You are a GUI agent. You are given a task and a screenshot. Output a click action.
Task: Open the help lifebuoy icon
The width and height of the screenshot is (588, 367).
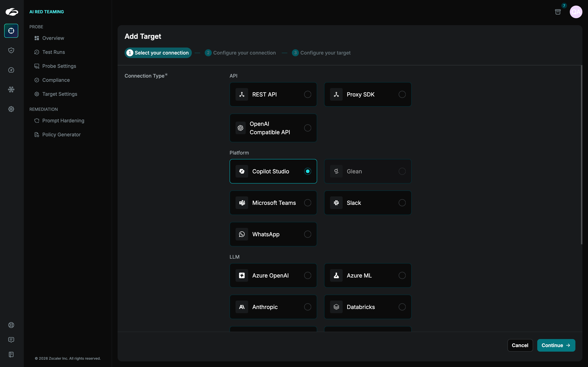click(x=11, y=325)
